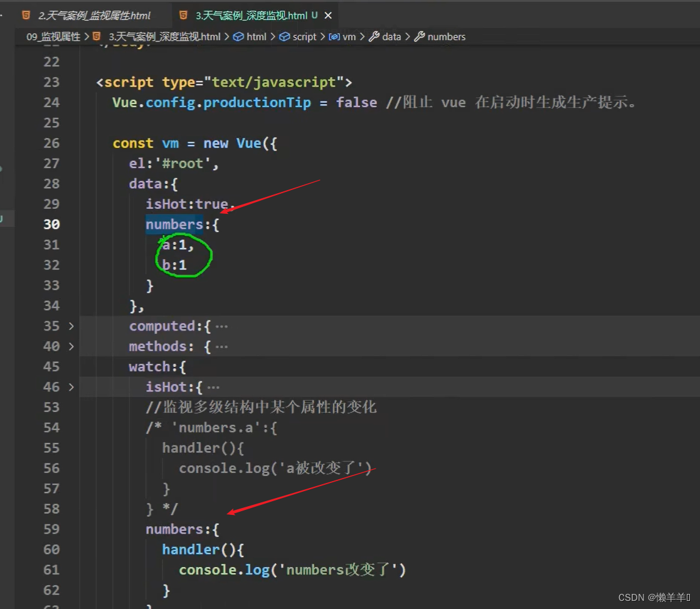Click line number 30 in the gutter
Viewport: 700px width, 609px height.
pyautogui.click(x=51, y=224)
